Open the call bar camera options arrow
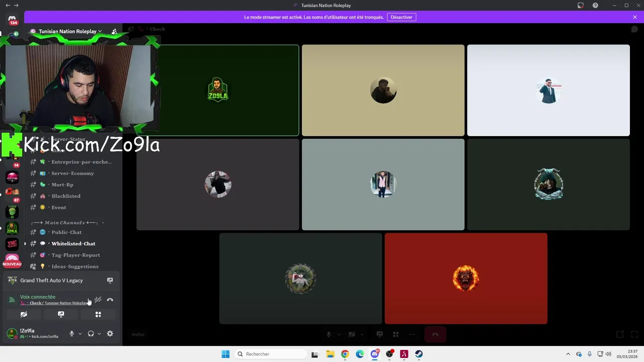 click(361, 334)
